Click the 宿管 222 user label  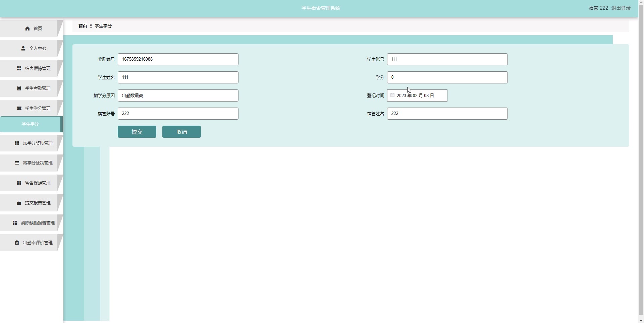coord(598,8)
